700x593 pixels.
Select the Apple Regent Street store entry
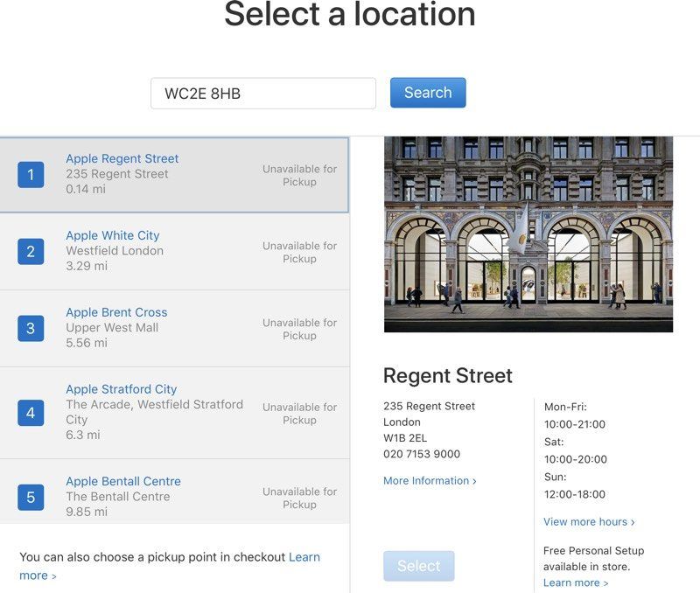[122, 158]
